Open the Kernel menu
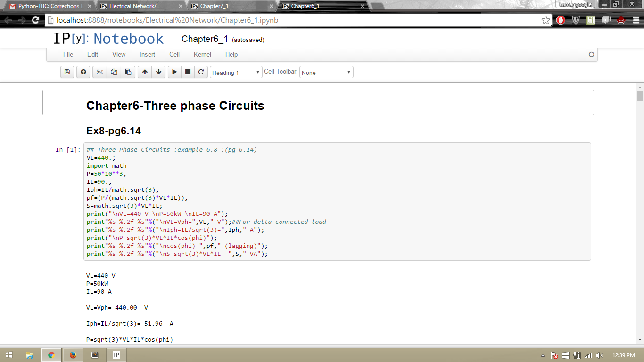Viewport: 644px width, 362px height. (x=202, y=54)
